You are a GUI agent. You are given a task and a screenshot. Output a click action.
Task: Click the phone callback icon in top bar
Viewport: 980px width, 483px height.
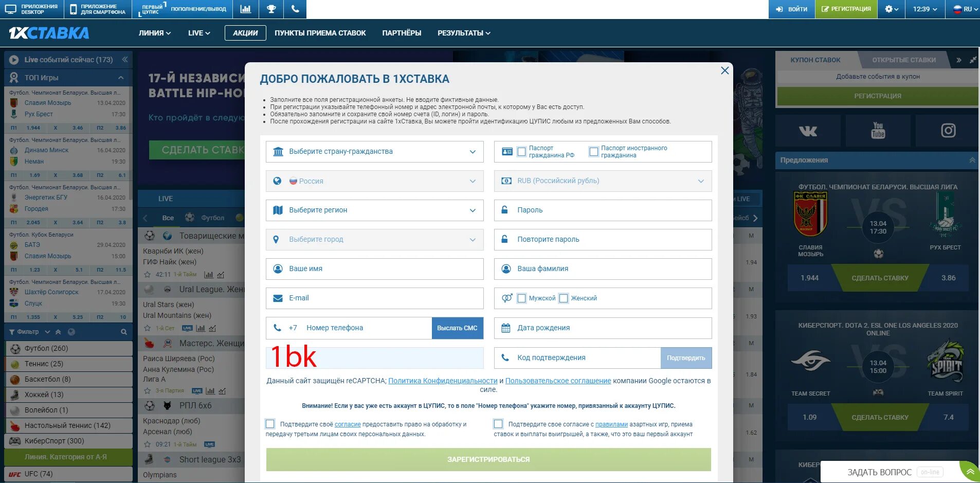pyautogui.click(x=295, y=9)
